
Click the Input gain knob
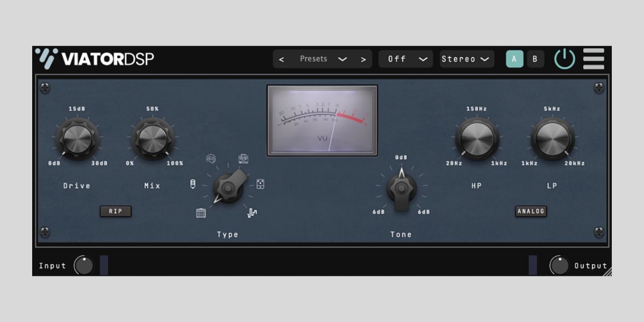coord(83,265)
